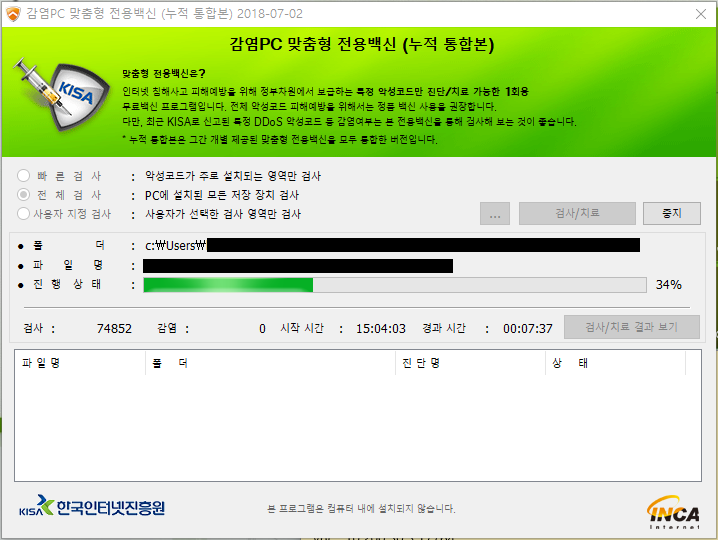The image size is (718, 540).
Task: Click the start time 15:04:03
Action: [381, 329]
